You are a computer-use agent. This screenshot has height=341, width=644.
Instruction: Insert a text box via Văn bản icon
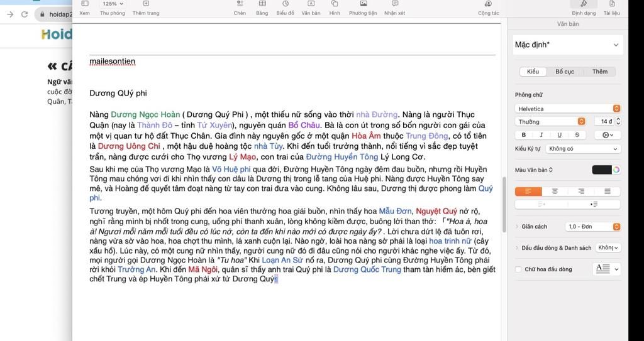(311, 4)
